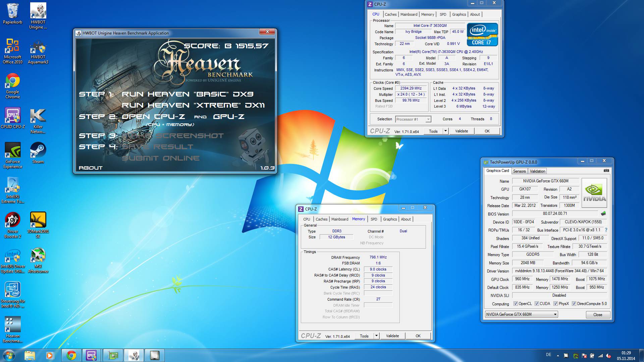Expand Tools arrow in top CPU-Z window
The image size is (644, 362).
[445, 131]
